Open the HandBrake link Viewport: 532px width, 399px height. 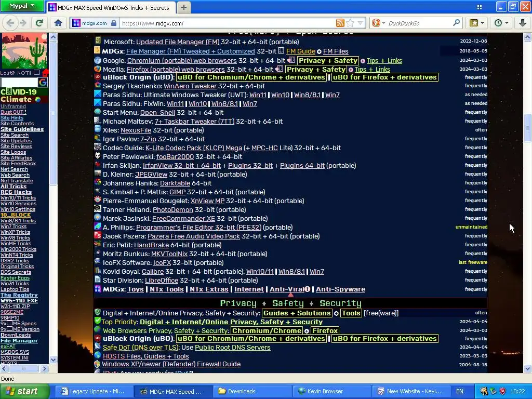click(x=151, y=245)
